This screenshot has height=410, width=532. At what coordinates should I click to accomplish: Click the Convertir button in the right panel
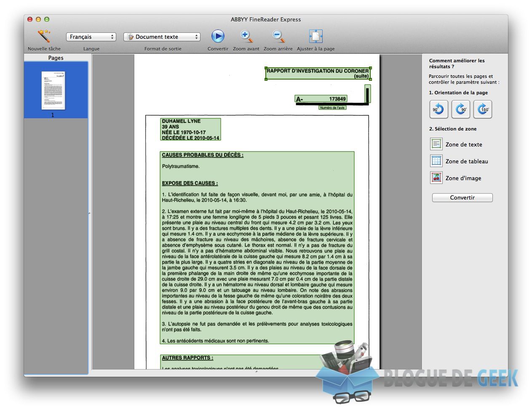(x=462, y=197)
